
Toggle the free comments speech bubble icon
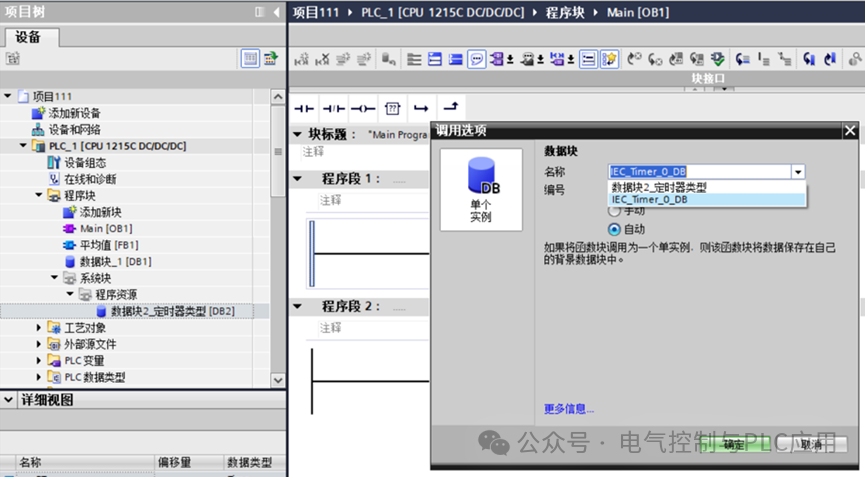[x=477, y=59]
